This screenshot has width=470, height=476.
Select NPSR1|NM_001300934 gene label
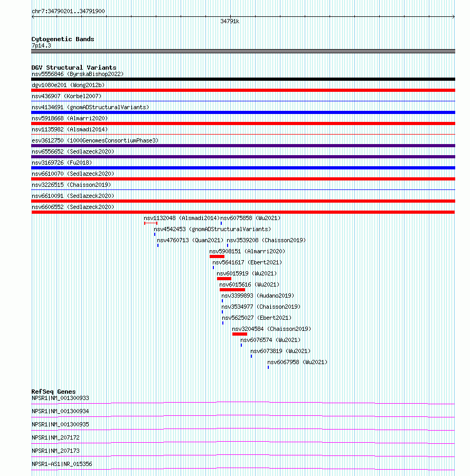60,411
